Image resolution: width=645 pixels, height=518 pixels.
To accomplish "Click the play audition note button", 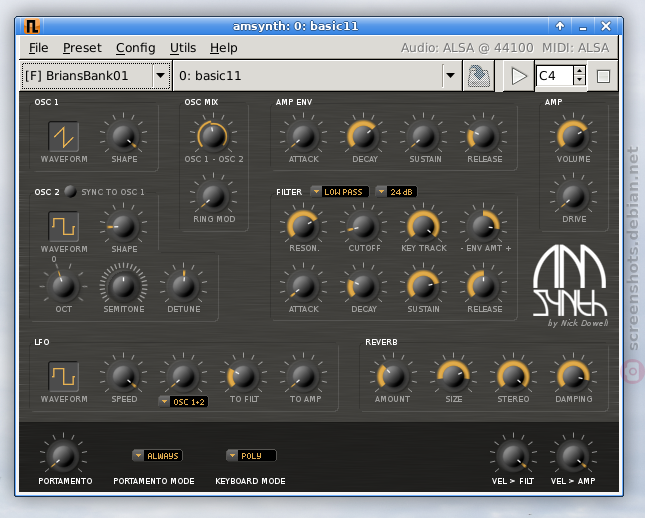I will coord(519,76).
